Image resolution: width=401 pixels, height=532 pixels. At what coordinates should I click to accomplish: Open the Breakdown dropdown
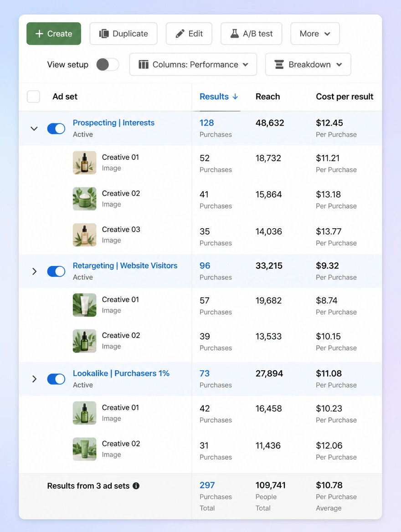[x=308, y=65]
